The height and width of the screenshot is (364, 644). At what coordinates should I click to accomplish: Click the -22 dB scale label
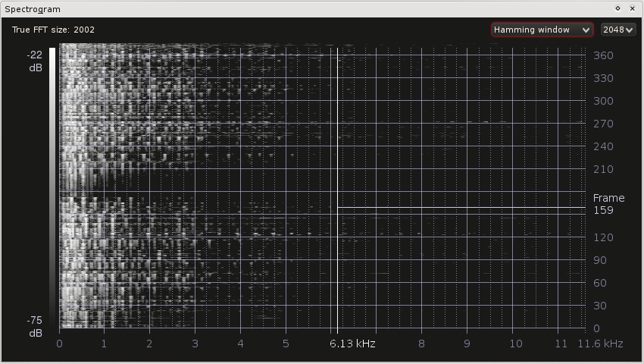35,61
